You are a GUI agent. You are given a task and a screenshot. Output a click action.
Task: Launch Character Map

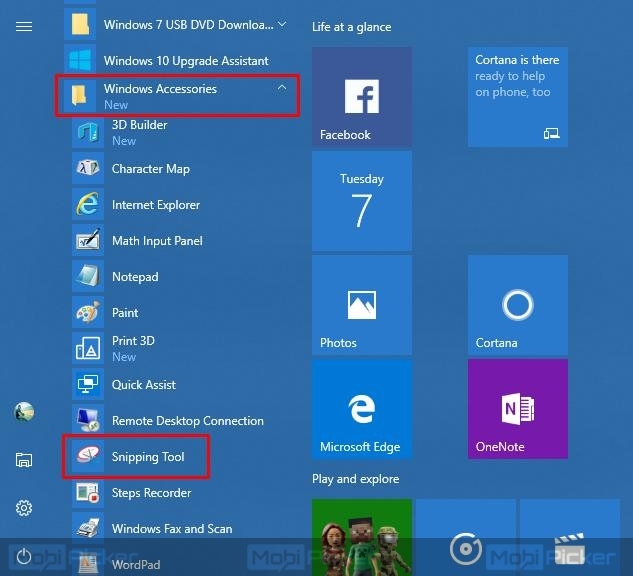tap(150, 169)
